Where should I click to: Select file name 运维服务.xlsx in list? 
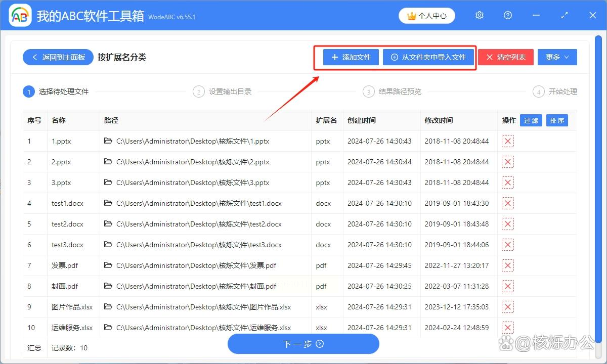72,328
